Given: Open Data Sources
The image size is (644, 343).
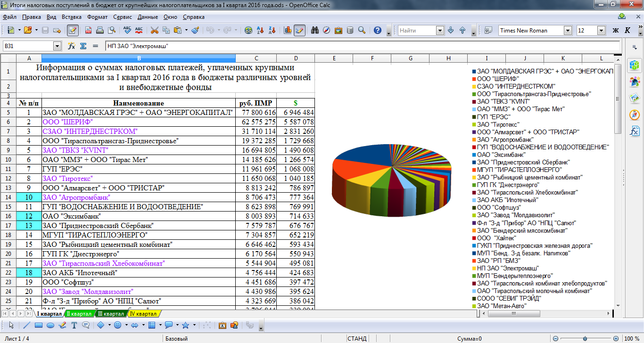Looking at the screenshot, I should [x=350, y=30].
